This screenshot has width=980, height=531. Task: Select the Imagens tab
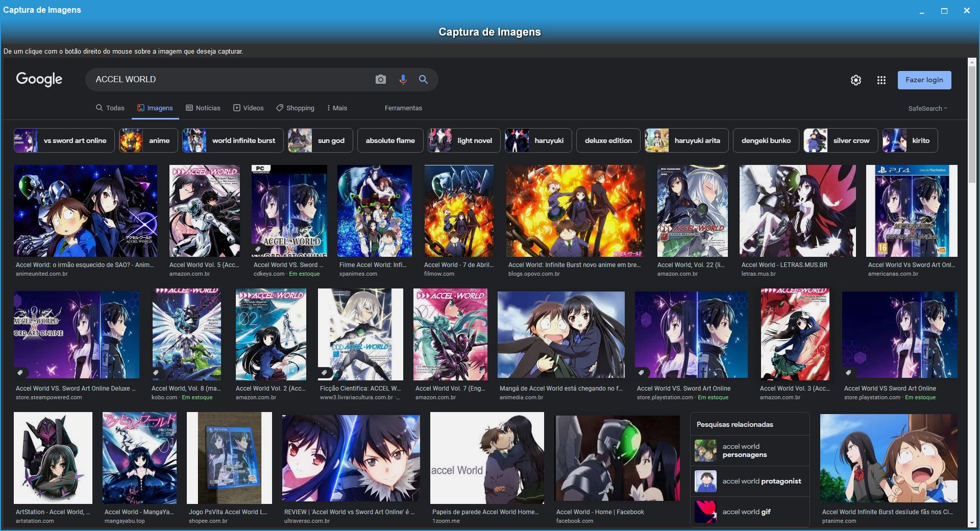click(155, 108)
